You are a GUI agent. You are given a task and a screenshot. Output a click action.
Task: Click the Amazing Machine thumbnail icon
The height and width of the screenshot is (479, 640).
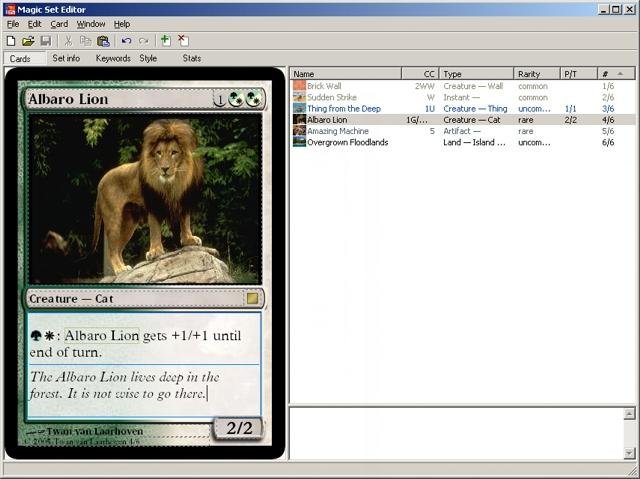click(299, 131)
